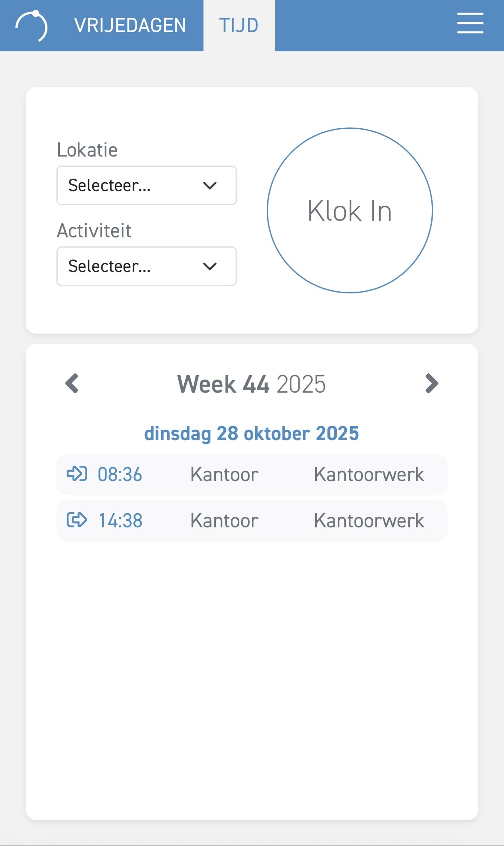
Task: Switch to the VRIJEDAGEN tab
Action: coord(130,26)
